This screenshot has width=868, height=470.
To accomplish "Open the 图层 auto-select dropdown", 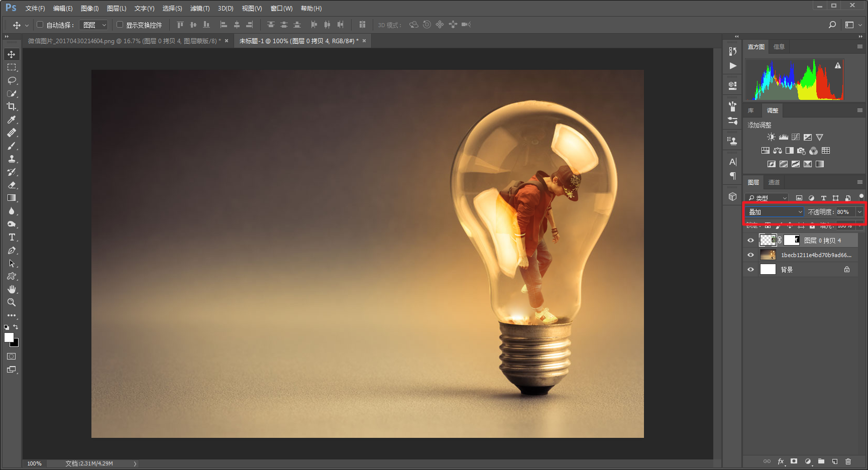I will [93, 25].
